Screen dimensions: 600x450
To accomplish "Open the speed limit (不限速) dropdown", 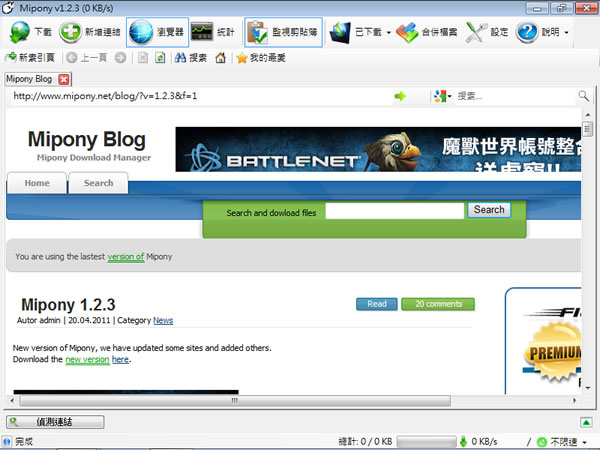I will (x=584, y=443).
